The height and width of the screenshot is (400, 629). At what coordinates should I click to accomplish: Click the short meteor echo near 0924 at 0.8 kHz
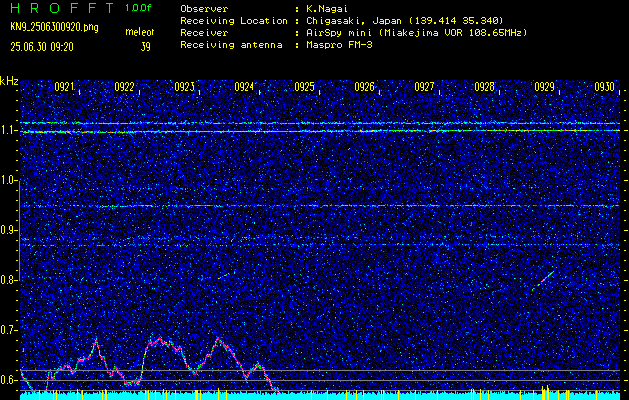(x=224, y=276)
